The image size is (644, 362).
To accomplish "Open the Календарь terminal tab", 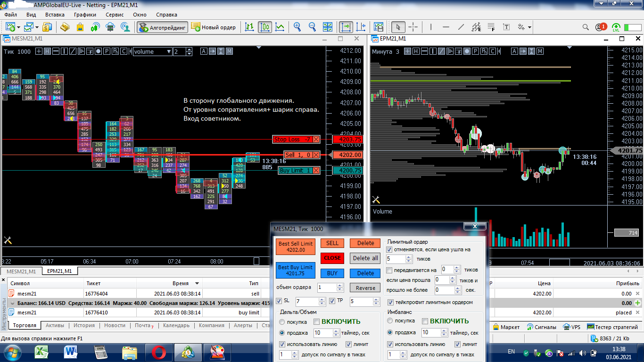I will (176, 326).
